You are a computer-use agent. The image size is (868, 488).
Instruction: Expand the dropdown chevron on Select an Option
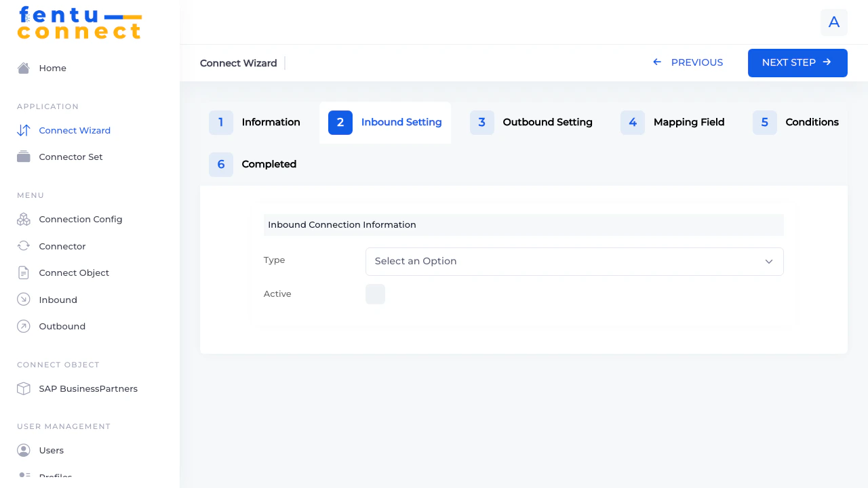[769, 261]
